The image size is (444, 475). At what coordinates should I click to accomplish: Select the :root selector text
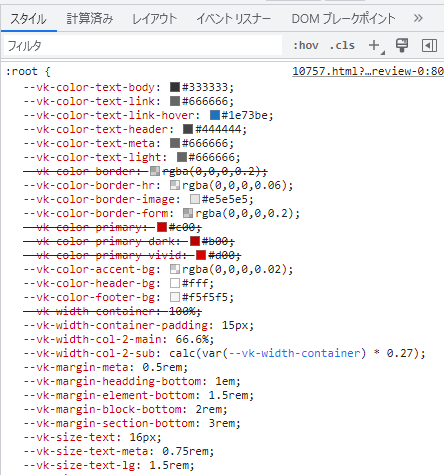22,71
